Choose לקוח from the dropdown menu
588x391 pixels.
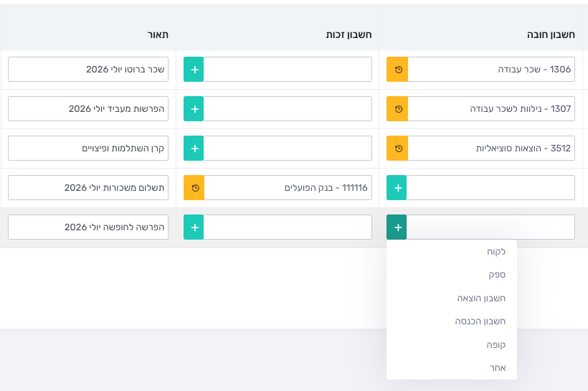(x=452, y=252)
